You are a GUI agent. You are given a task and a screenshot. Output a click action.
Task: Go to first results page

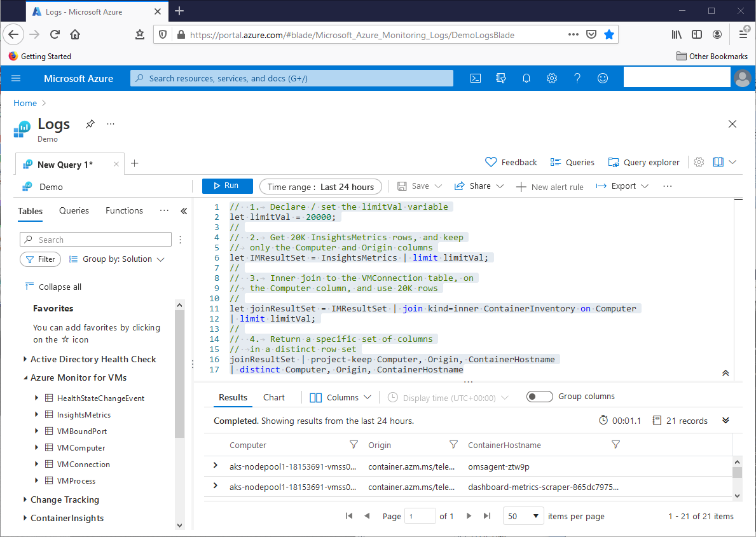click(x=349, y=516)
